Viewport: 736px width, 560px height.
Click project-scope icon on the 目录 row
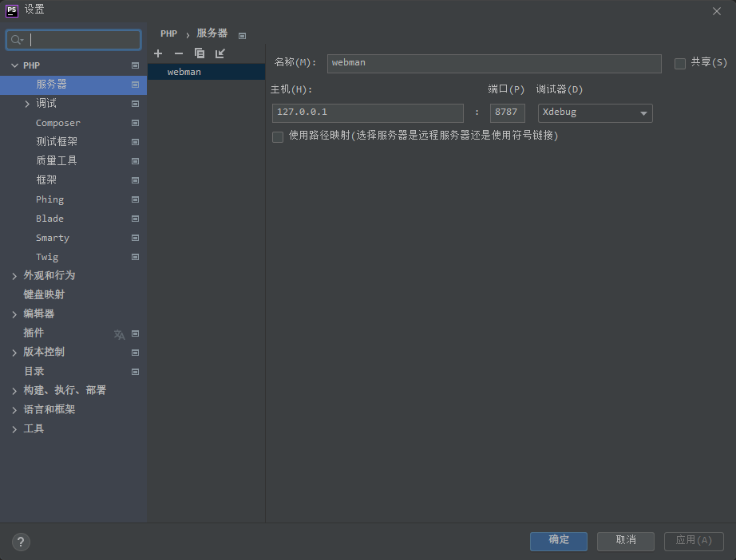pyautogui.click(x=135, y=372)
